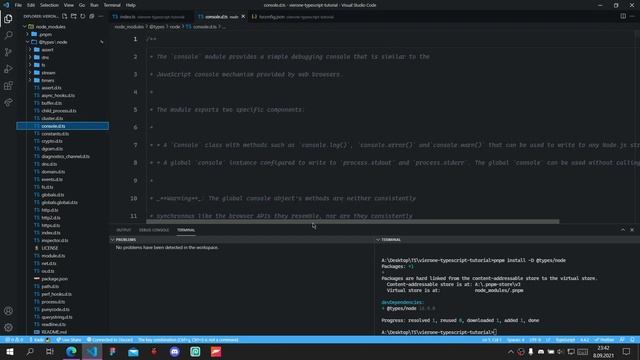
Task: Select TERMINAL panel tab
Action: (x=186, y=230)
